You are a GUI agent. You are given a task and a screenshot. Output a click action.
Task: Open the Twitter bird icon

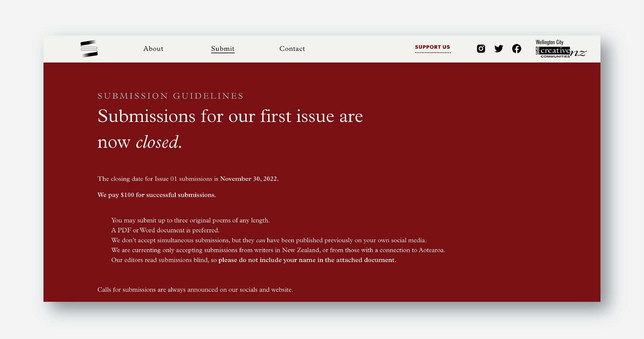[498, 49]
